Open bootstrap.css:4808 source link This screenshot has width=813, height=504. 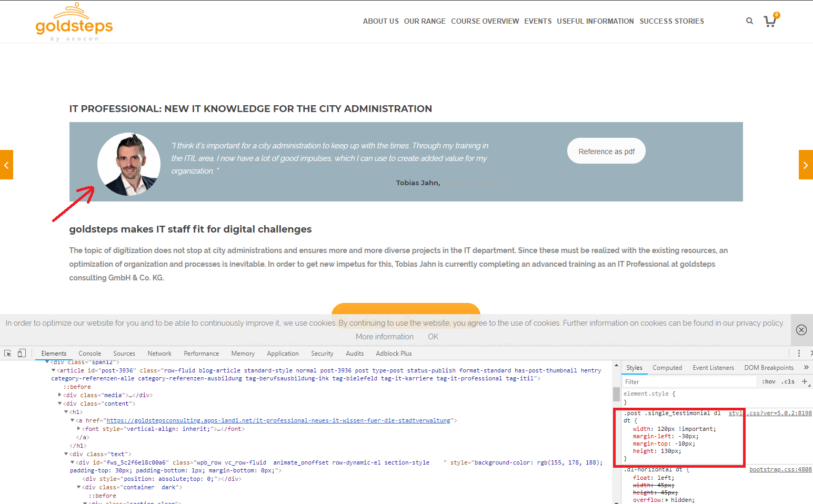click(780, 469)
